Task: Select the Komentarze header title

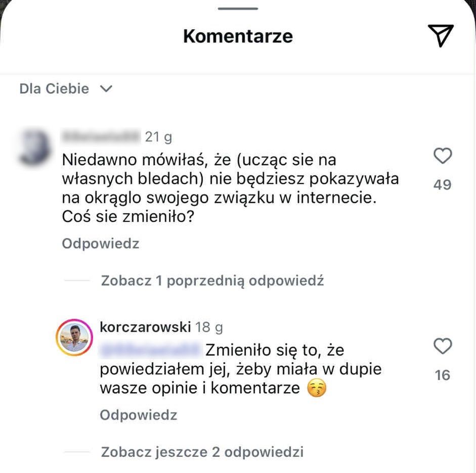Action: tap(238, 35)
